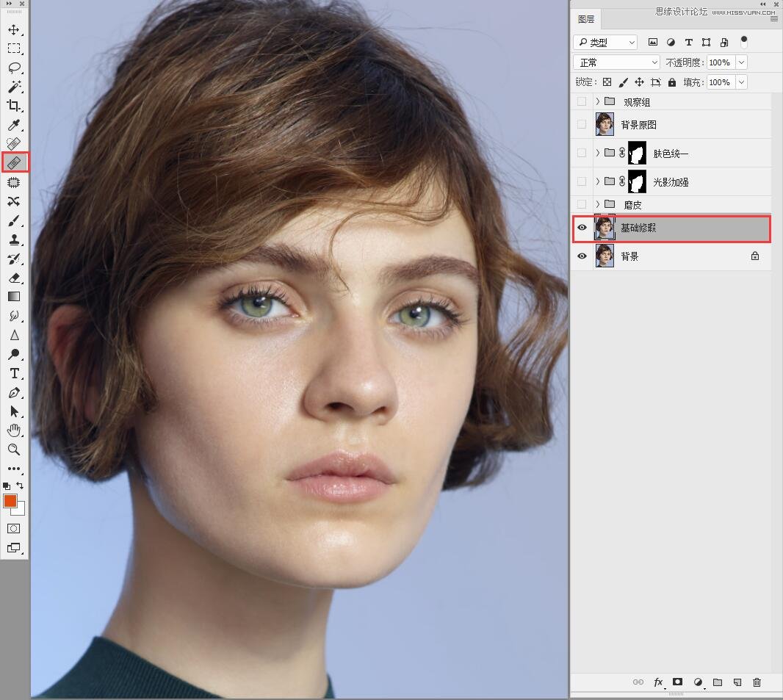Select the Hand tool
Image resolution: width=783 pixels, height=700 pixels.
click(x=14, y=430)
